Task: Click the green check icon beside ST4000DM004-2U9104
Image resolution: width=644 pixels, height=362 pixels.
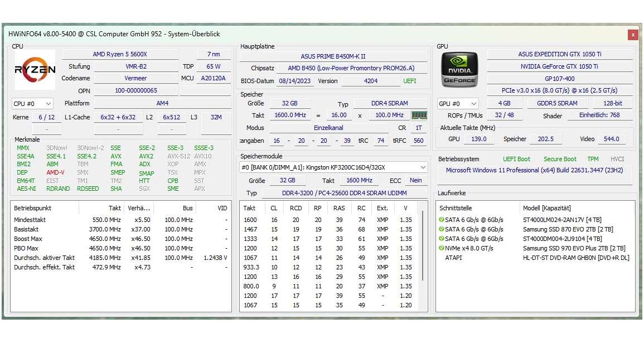Action: point(441,239)
